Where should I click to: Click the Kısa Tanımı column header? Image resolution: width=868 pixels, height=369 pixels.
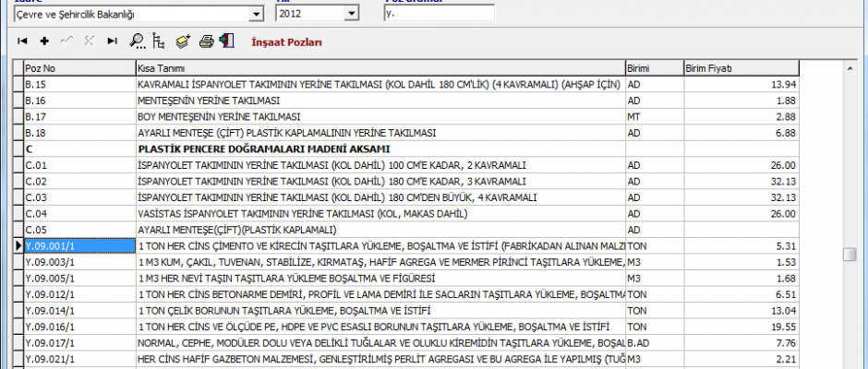(379, 69)
